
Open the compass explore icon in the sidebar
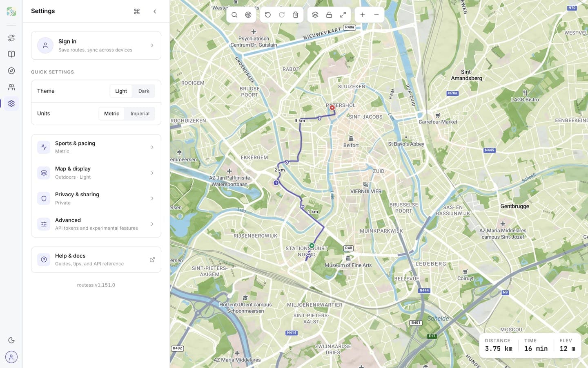tap(11, 71)
